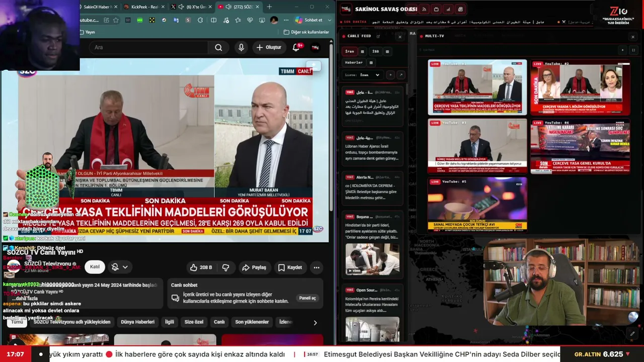Click the grid icon next to Haberler
Image resolution: width=644 pixels, height=362 pixels.
pos(371,63)
